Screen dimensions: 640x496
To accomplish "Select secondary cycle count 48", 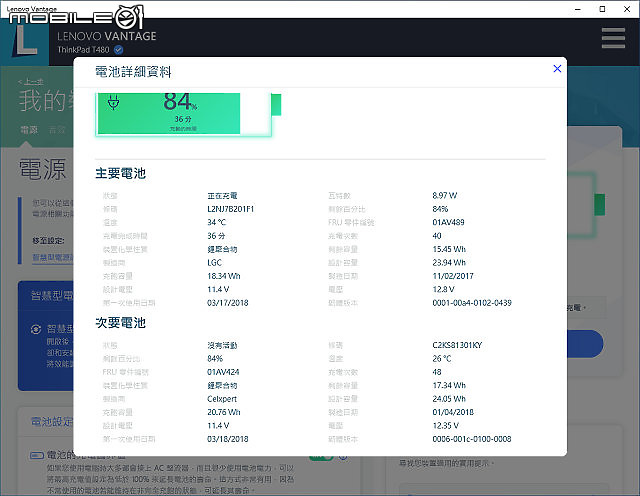I will [437, 372].
